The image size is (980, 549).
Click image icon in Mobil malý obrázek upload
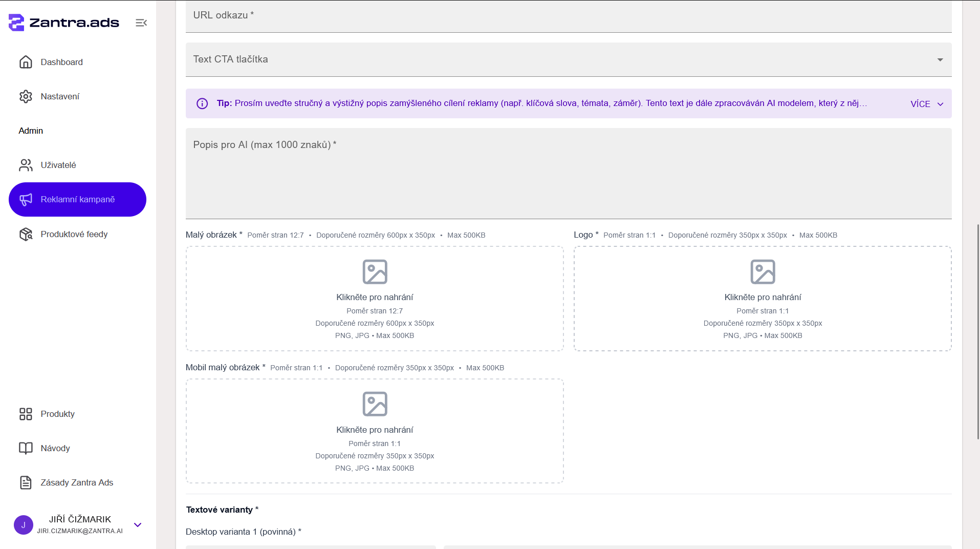(x=375, y=404)
